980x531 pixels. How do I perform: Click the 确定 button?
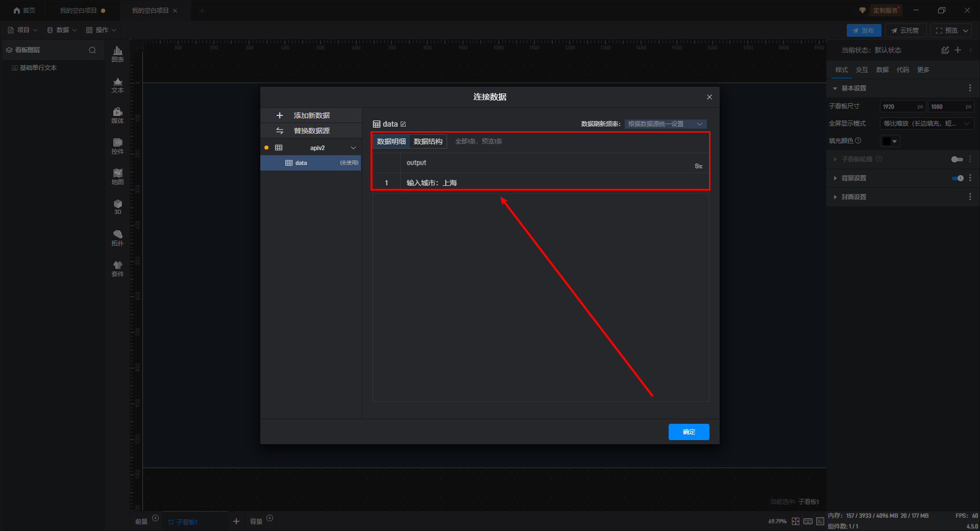click(689, 432)
